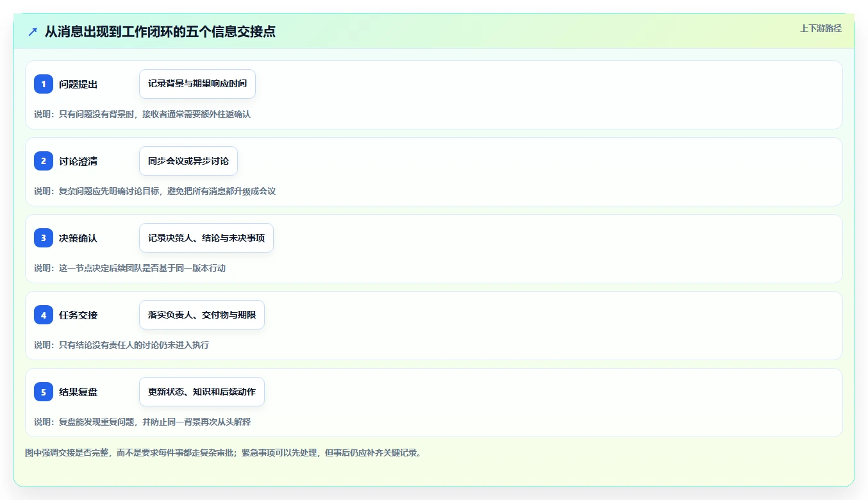This screenshot has height=500, width=868.
Task: Click the step 1 number badge
Action: pos(44,84)
